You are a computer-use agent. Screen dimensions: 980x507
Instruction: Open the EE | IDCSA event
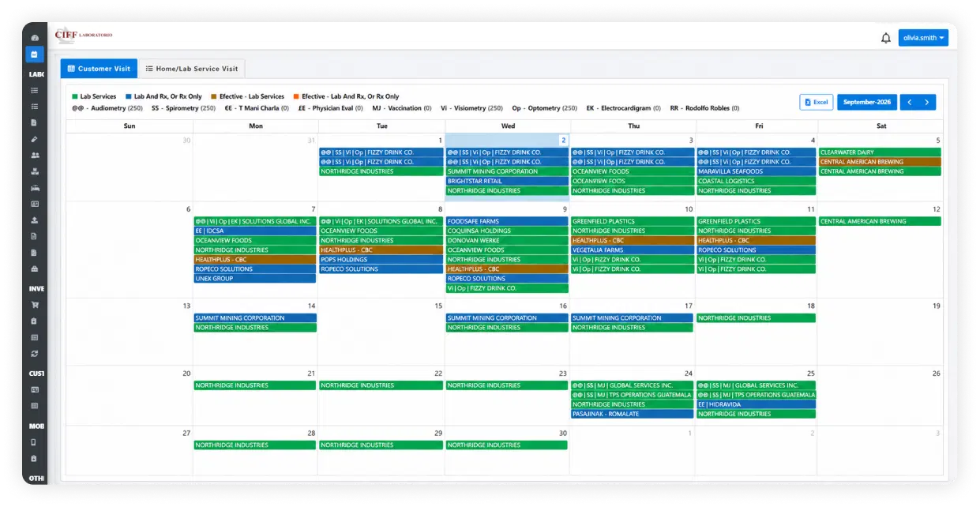[255, 231]
